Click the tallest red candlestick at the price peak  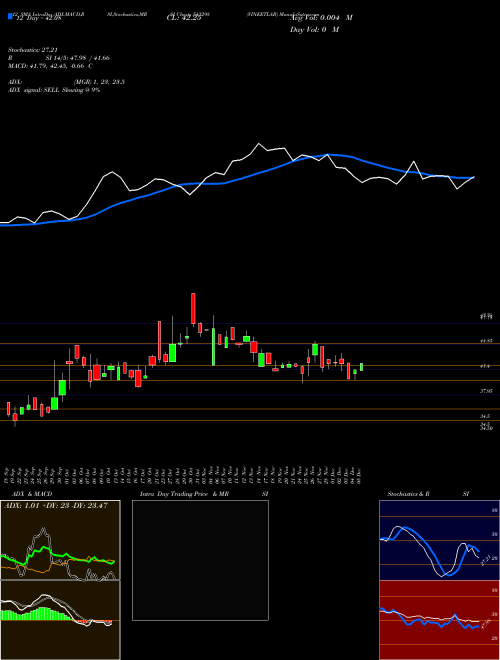point(193,309)
